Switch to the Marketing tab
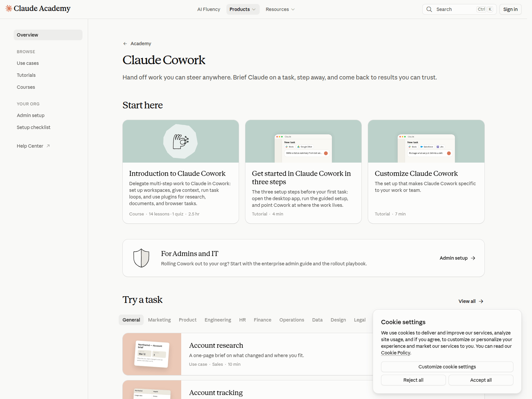 (160, 320)
